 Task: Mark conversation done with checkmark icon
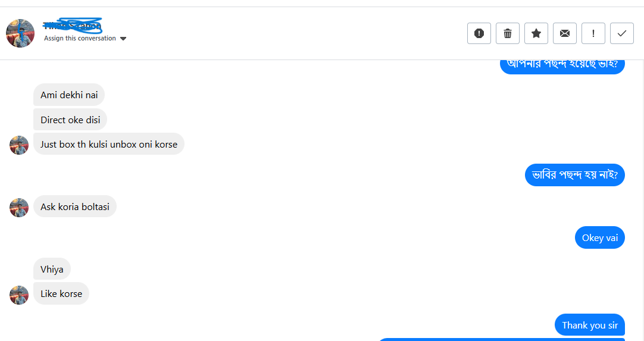(622, 33)
